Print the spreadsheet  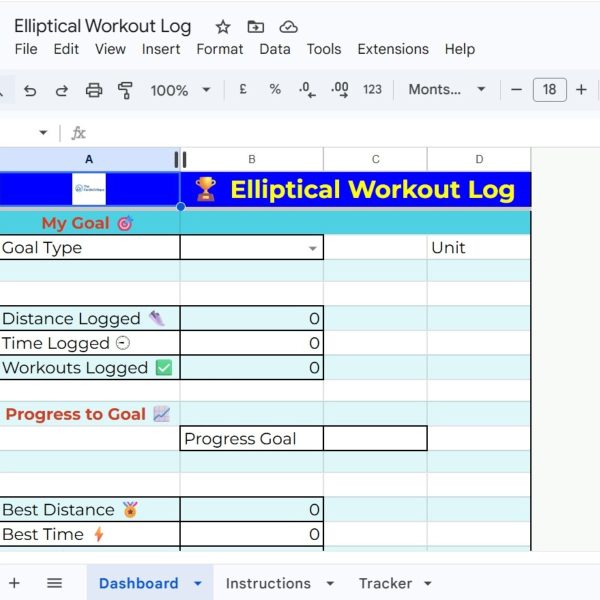coord(94,90)
